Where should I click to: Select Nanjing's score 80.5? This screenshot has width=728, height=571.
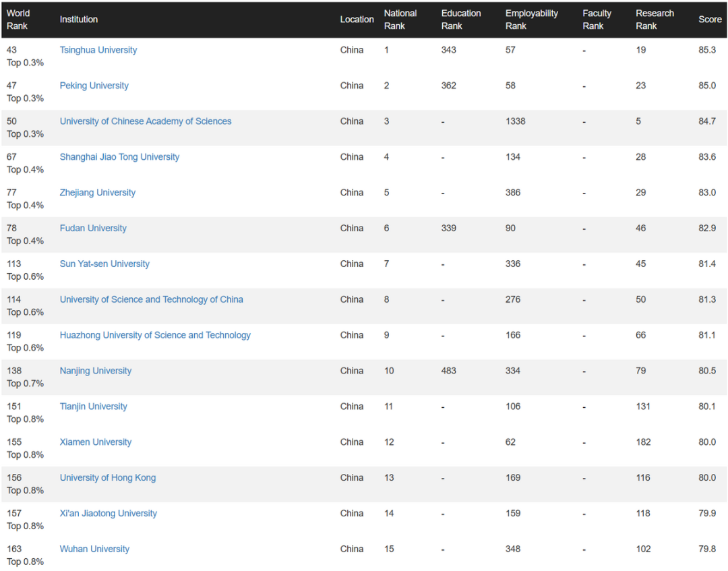[707, 371]
